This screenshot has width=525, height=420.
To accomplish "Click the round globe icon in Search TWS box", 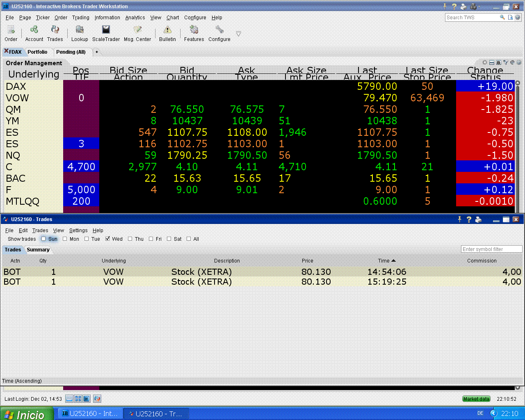I will [x=518, y=17].
